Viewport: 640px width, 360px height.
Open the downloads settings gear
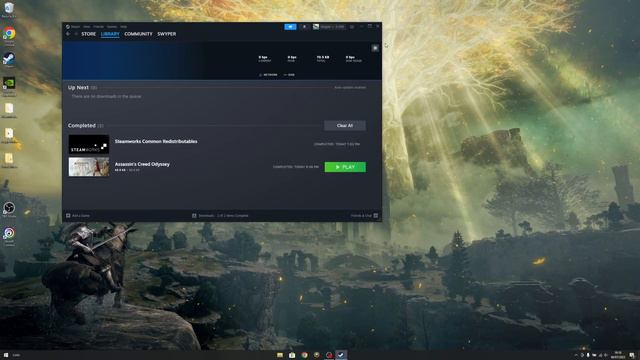tap(375, 48)
